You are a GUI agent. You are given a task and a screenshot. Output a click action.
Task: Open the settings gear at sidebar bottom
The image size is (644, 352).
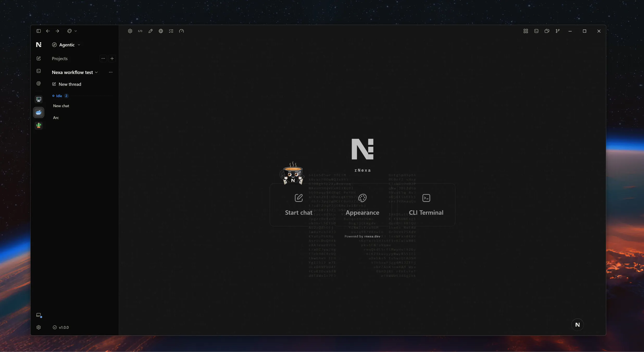tap(39, 327)
